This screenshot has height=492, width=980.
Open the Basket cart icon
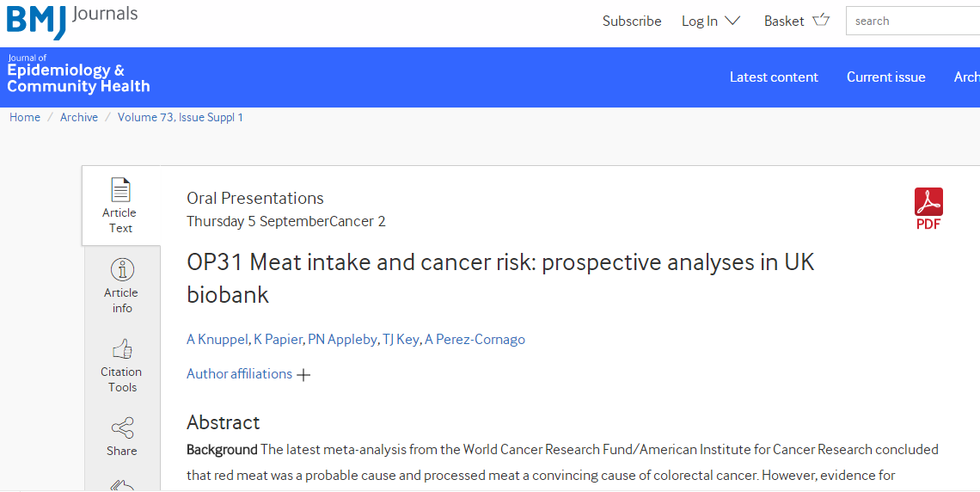coord(821,20)
